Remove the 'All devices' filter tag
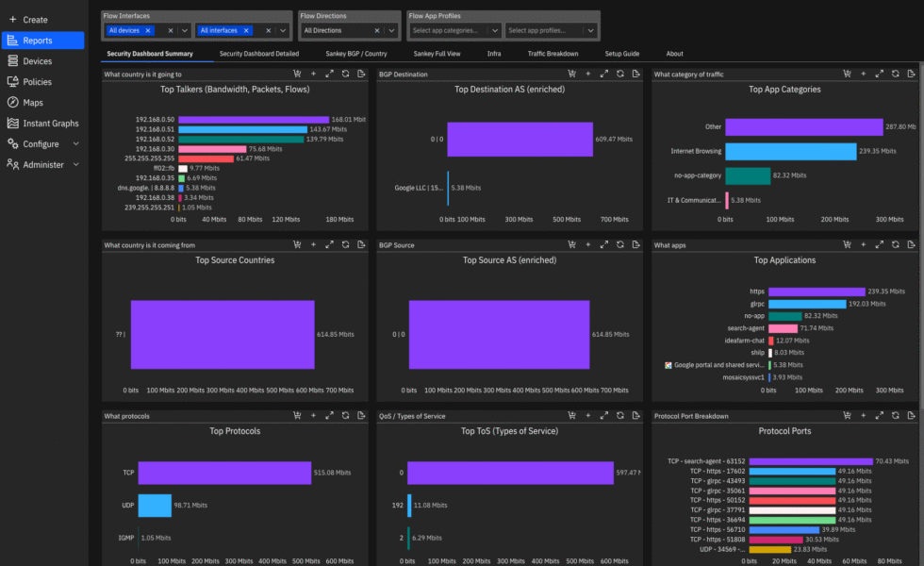 click(x=148, y=30)
